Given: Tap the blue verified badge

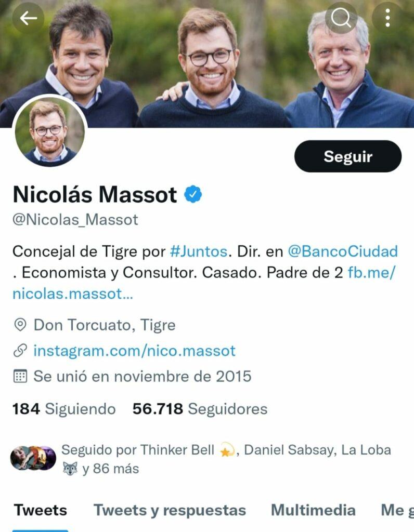Looking at the screenshot, I should (193, 194).
